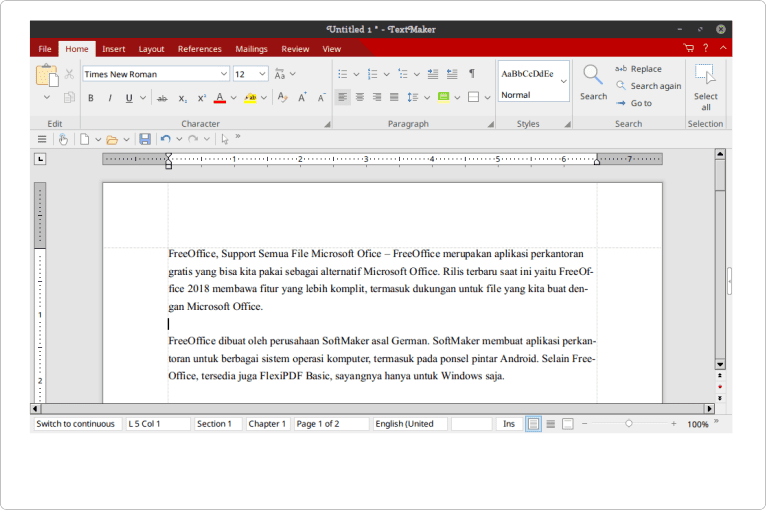Switch to continuous view icon in status bar
The height and width of the screenshot is (510, 766).
coord(551,424)
